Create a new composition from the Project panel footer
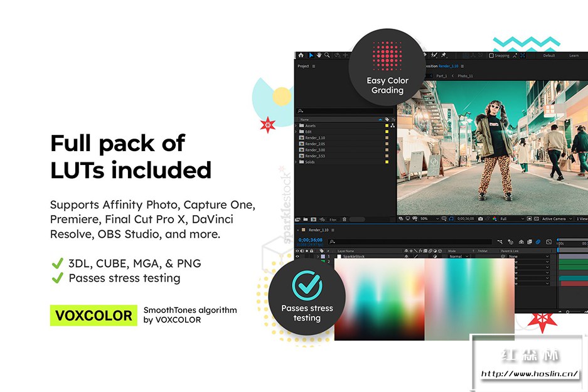 tap(314, 220)
